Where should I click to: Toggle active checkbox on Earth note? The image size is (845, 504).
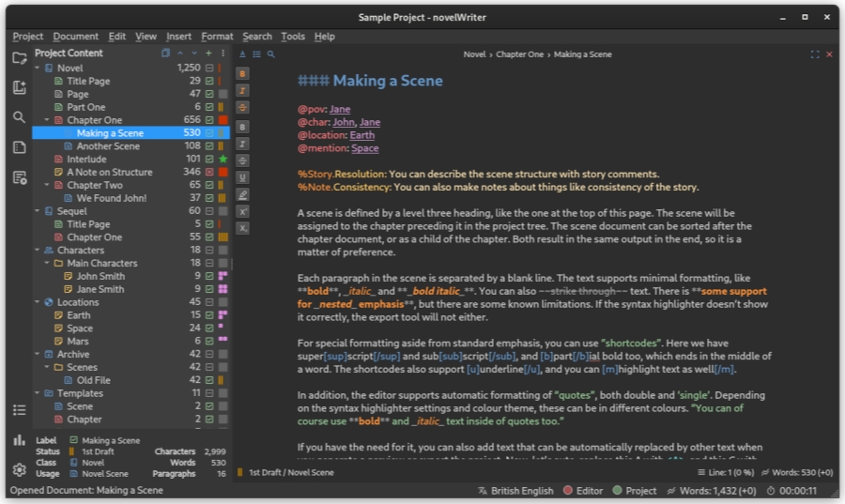point(209,316)
